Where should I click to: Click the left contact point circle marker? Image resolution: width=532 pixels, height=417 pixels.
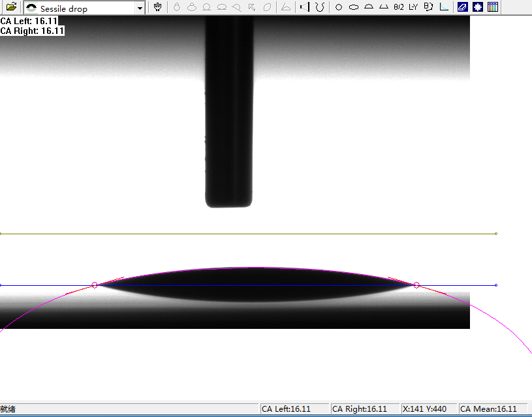(95, 285)
